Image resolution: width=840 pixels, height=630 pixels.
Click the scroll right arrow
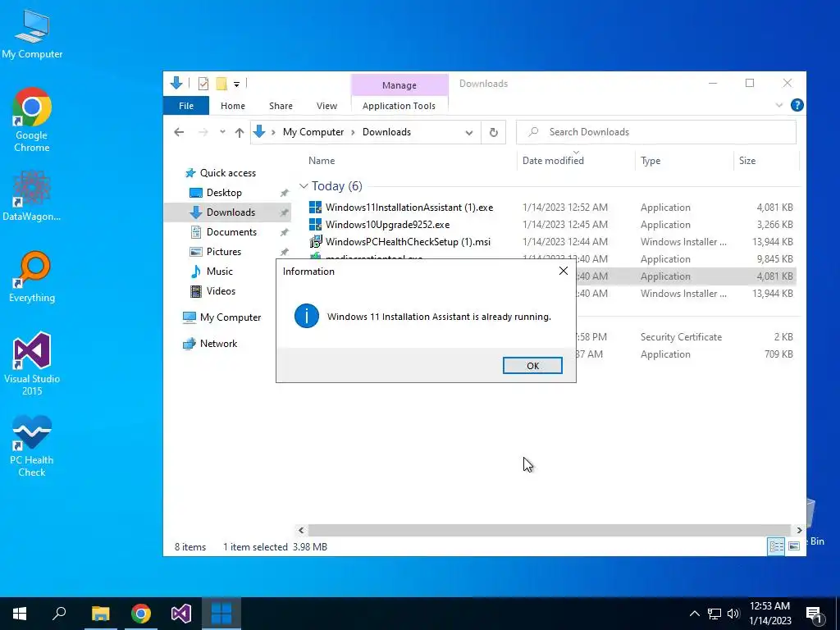(799, 530)
